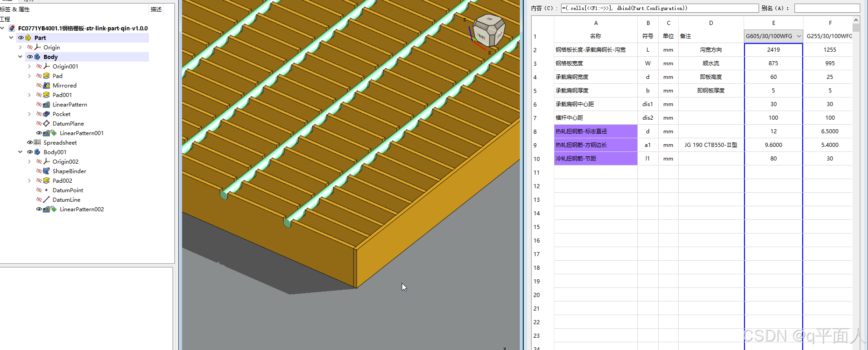Click the green tip marker beside LinearPattern002

pos(54,209)
